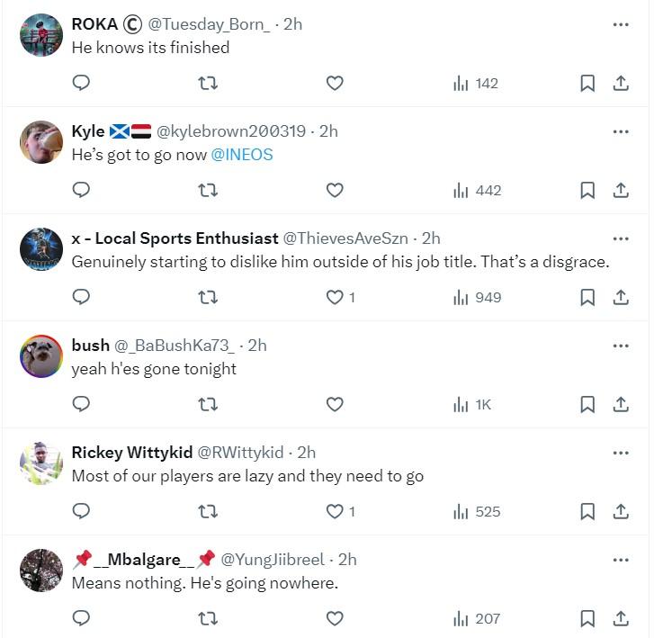Like the 'Means nothing. He's going nowhere.' tweet
Screen dimensions: 672x638
click(335, 619)
